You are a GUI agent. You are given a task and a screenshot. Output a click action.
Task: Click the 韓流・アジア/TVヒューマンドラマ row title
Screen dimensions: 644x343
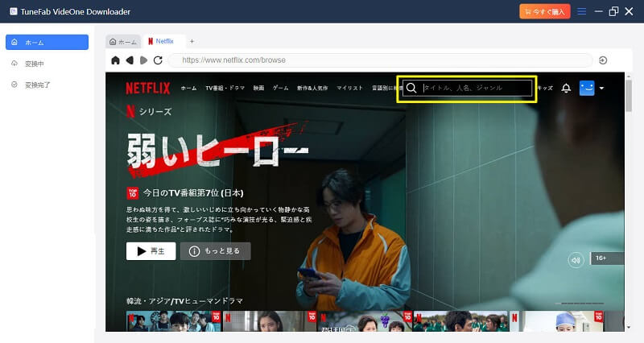pos(184,301)
